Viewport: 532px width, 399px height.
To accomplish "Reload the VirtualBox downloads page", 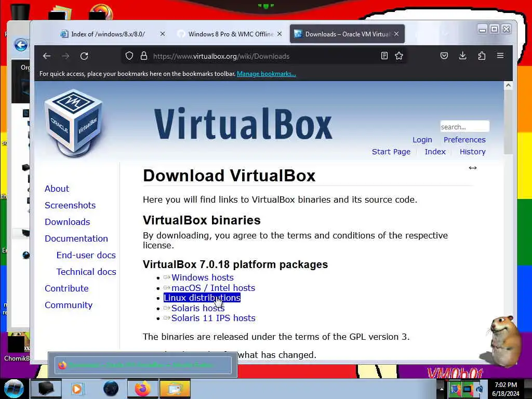I will pos(84,56).
